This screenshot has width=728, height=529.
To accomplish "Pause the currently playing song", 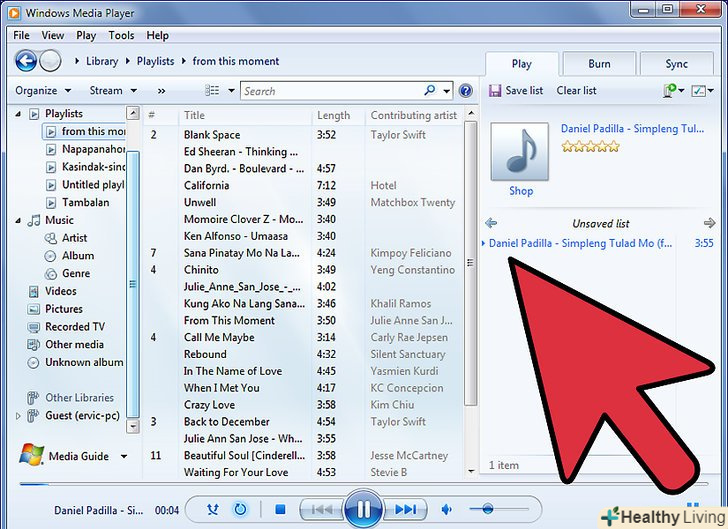I will pyautogui.click(x=364, y=510).
